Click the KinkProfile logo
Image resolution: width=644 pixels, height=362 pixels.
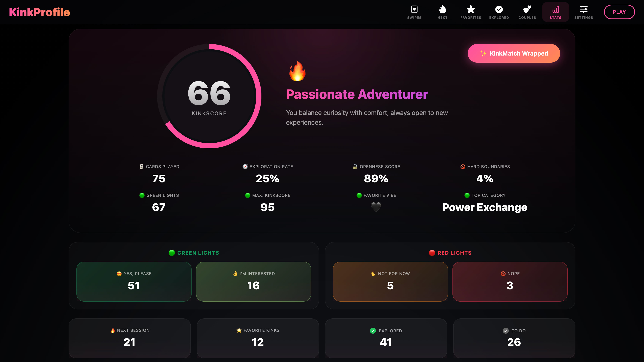click(x=39, y=12)
